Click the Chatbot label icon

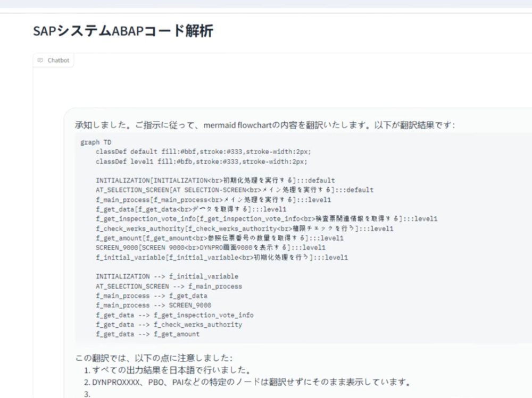point(40,61)
